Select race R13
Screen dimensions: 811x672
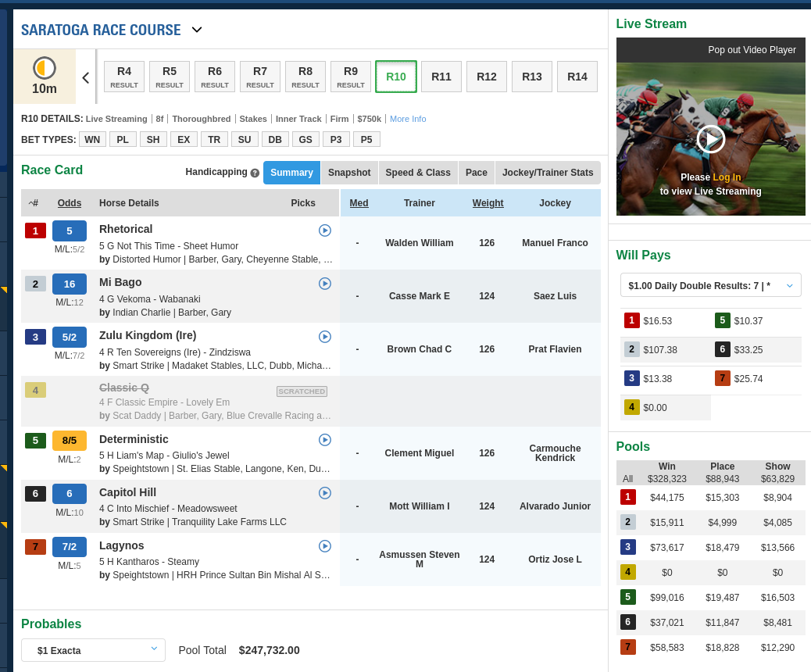[532, 77]
